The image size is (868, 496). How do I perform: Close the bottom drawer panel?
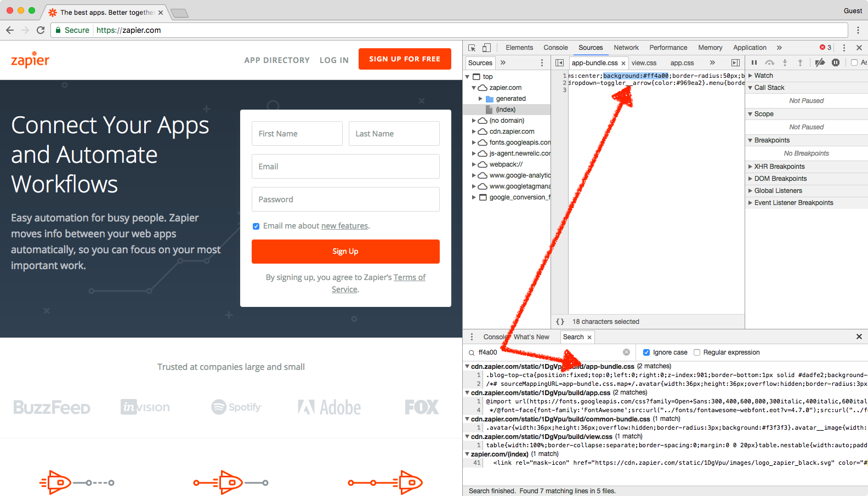[859, 337]
